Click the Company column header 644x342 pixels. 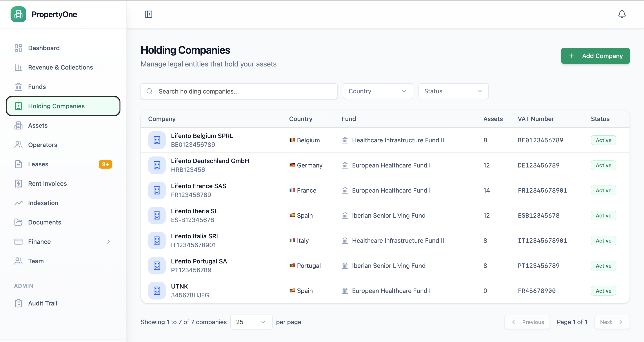click(162, 119)
